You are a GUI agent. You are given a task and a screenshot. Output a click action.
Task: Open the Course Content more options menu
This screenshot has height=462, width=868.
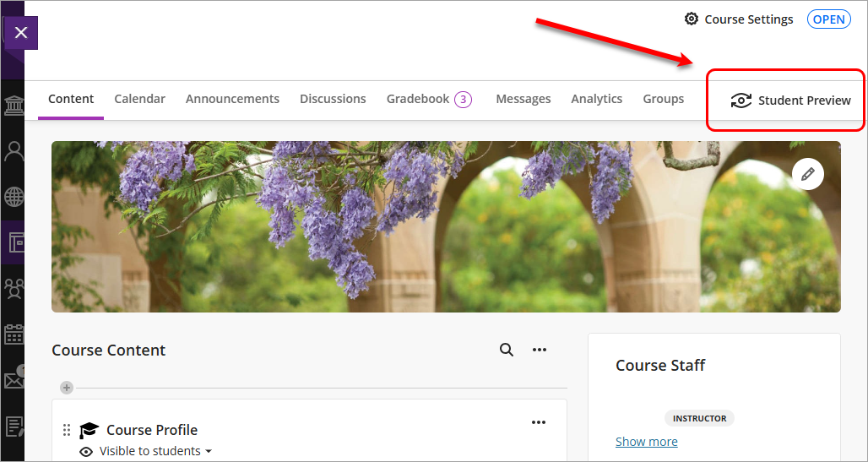point(540,350)
